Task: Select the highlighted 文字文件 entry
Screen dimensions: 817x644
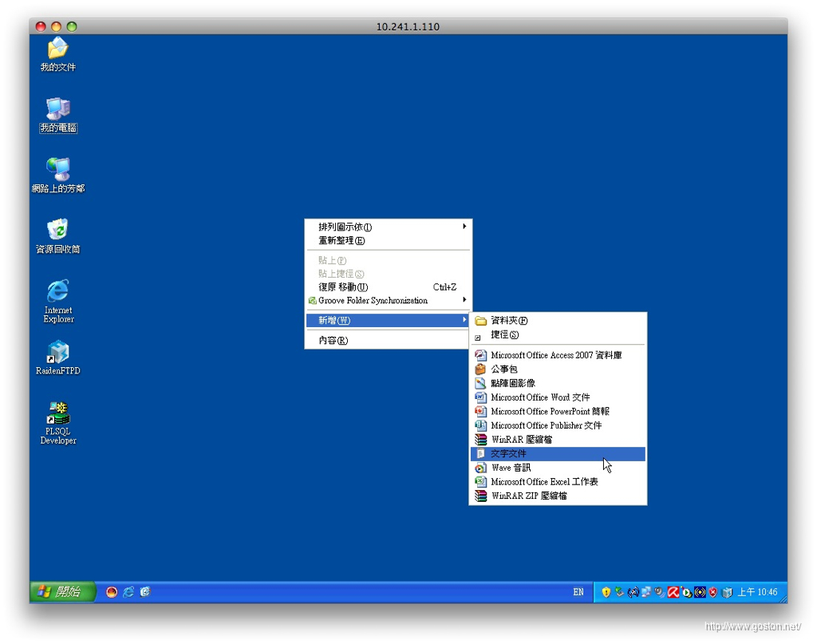Action: click(558, 453)
